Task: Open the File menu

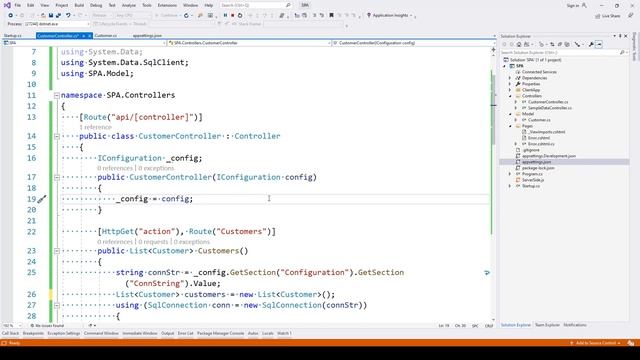Action: click(18, 5)
